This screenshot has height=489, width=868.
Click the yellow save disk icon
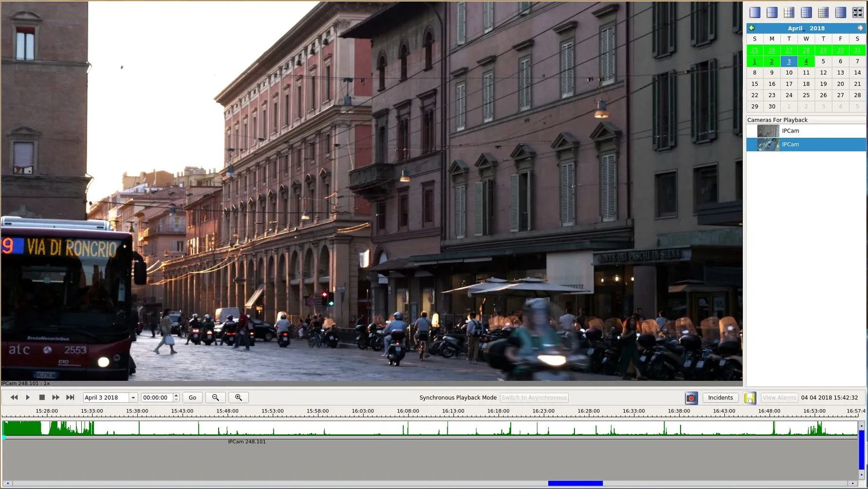pos(750,398)
